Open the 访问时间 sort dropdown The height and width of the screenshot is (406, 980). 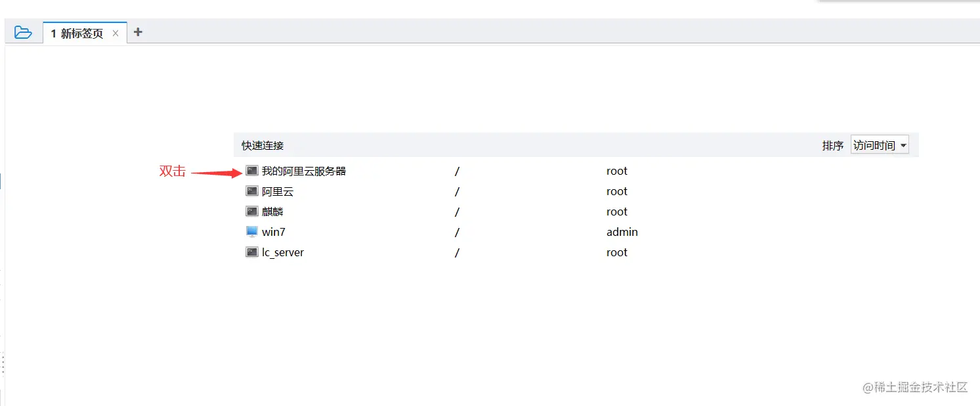coord(874,145)
